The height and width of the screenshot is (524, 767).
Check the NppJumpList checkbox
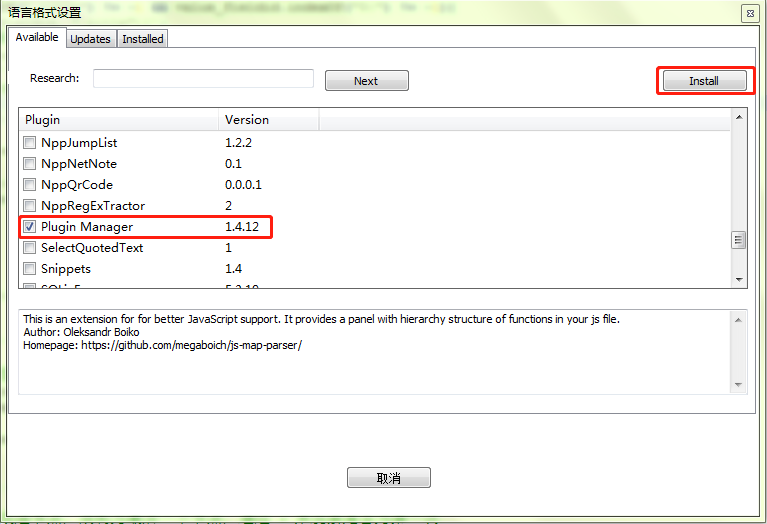click(x=29, y=142)
